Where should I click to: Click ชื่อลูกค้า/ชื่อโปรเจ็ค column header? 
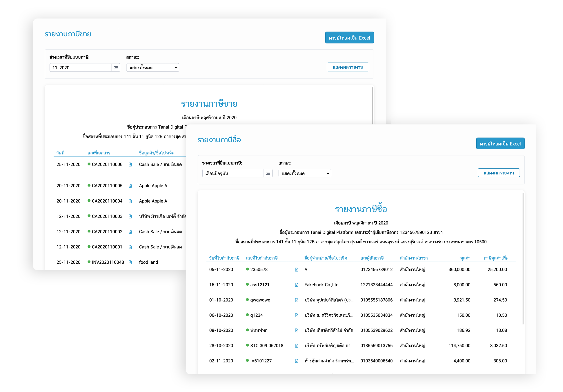[x=157, y=153]
